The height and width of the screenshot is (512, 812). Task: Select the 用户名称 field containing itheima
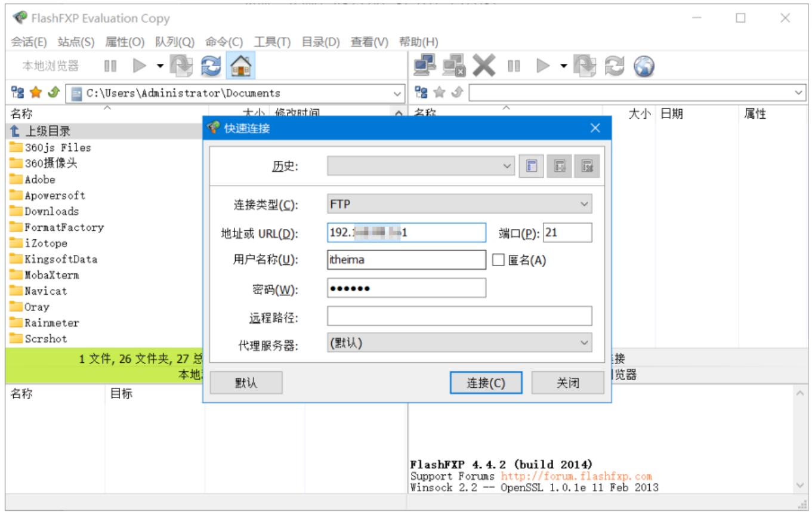[407, 260]
